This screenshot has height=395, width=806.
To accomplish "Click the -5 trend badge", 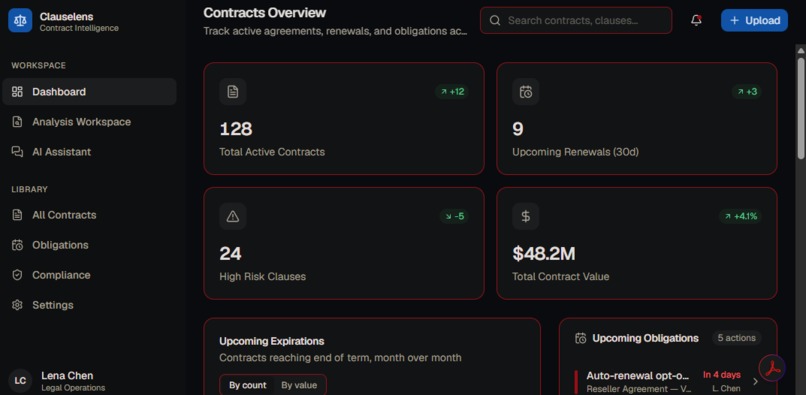I will pyautogui.click(x=454, y=216).
